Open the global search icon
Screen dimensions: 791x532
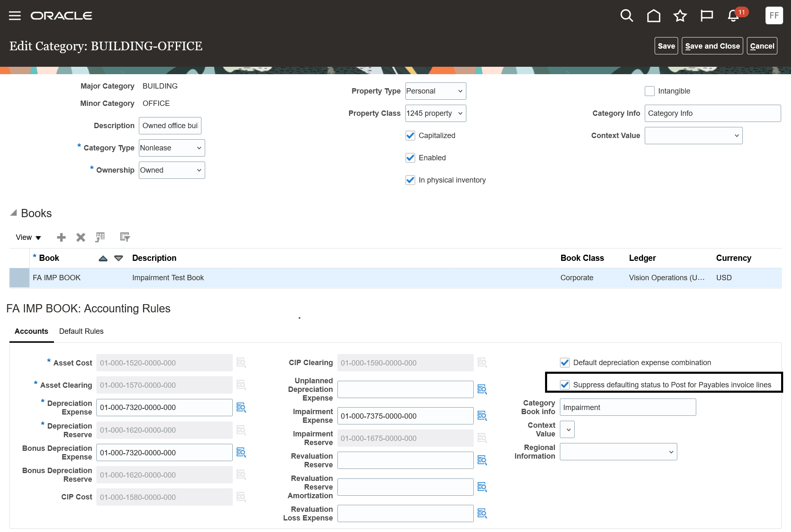pos(627,16)
